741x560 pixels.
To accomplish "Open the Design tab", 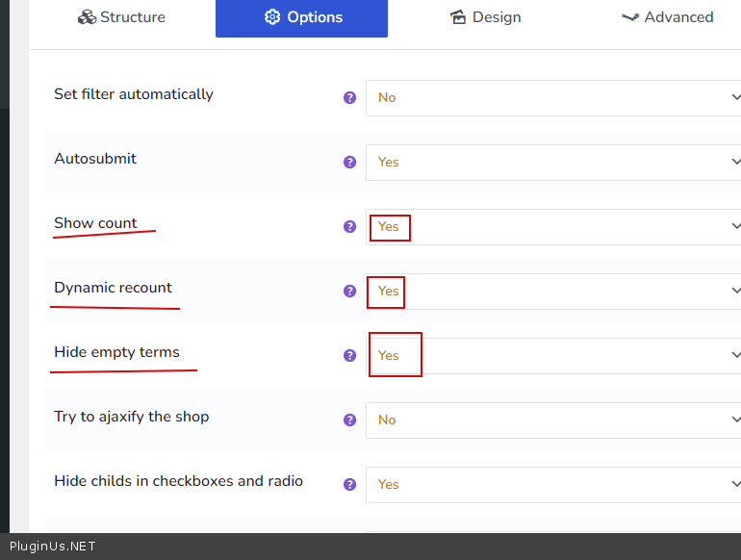I will point(485,17).
